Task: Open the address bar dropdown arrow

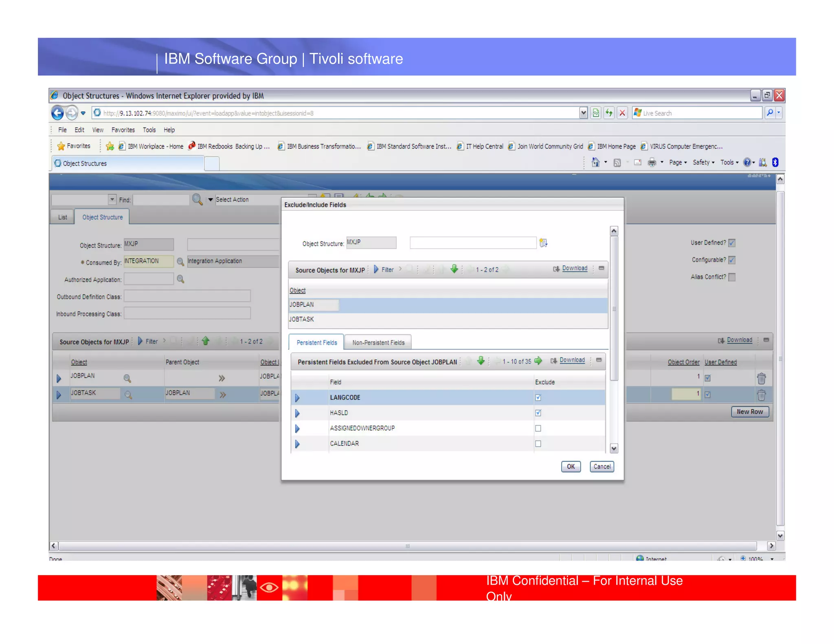Action: tap(583, 113)
